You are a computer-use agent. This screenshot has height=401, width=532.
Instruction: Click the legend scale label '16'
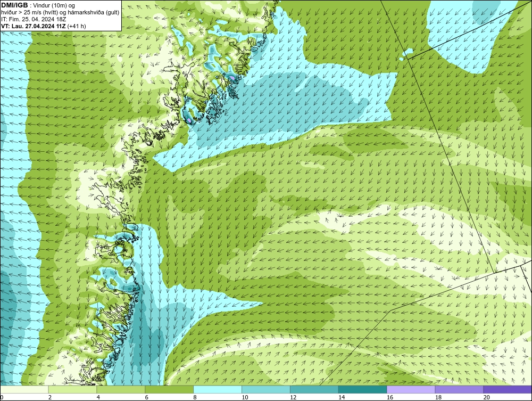[390, 397]
